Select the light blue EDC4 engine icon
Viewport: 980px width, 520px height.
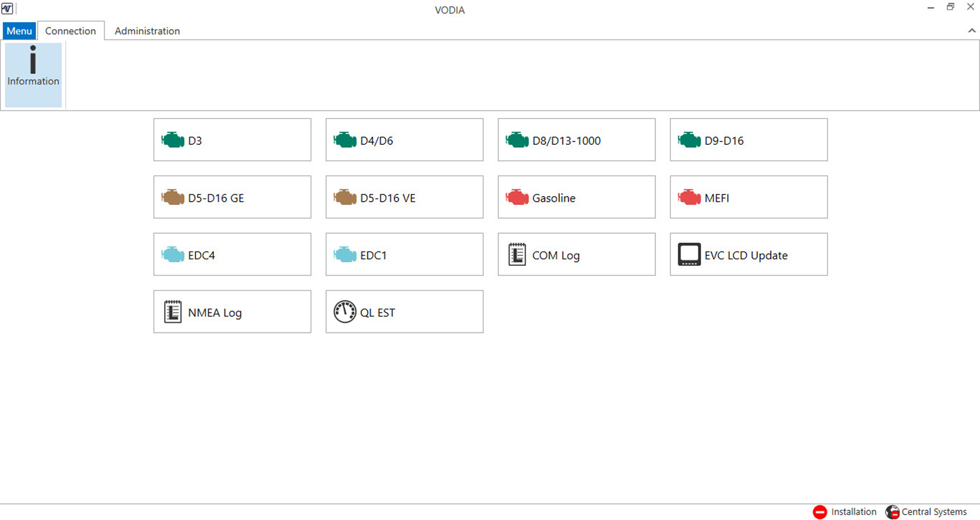tap(173, 255)
